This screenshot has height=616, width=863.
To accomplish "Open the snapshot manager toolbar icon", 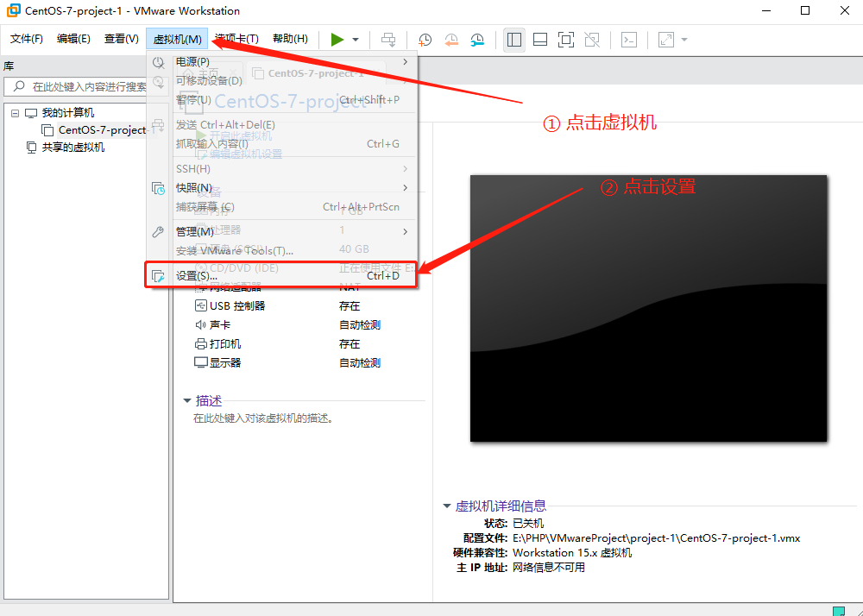I will click(477, 40).
